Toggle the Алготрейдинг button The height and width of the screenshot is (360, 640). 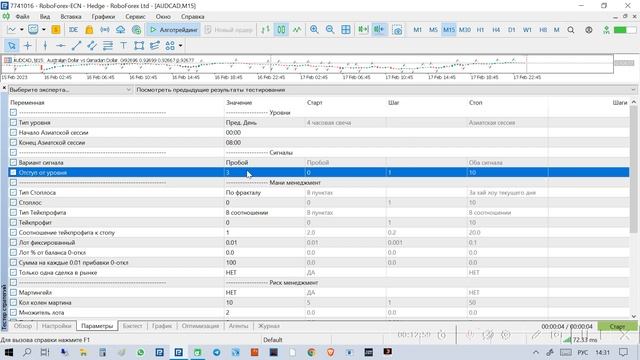pyautogui.click(x=173, y=30)
